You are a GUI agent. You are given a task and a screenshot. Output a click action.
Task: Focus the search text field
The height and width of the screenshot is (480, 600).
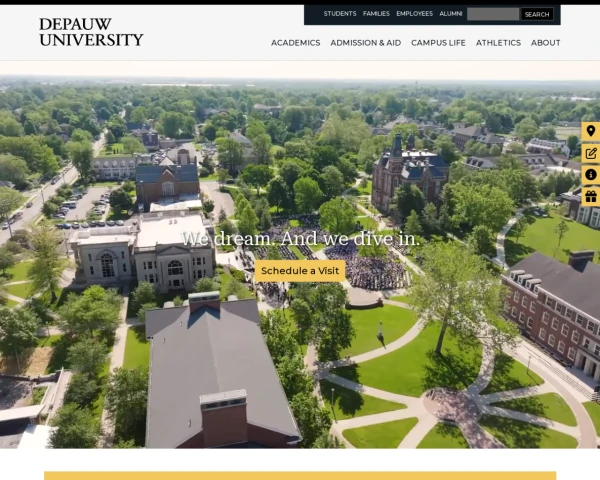point(492,14)
